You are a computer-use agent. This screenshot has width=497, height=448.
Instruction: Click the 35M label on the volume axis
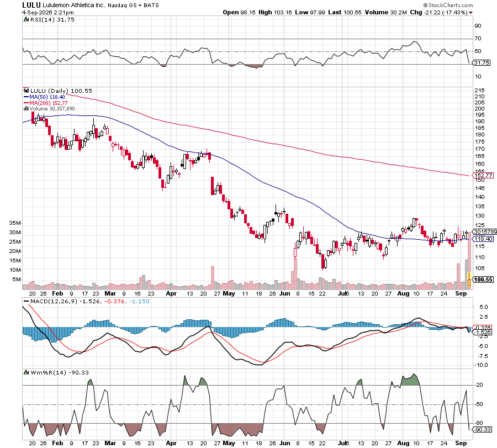click(x=15, y=223)
